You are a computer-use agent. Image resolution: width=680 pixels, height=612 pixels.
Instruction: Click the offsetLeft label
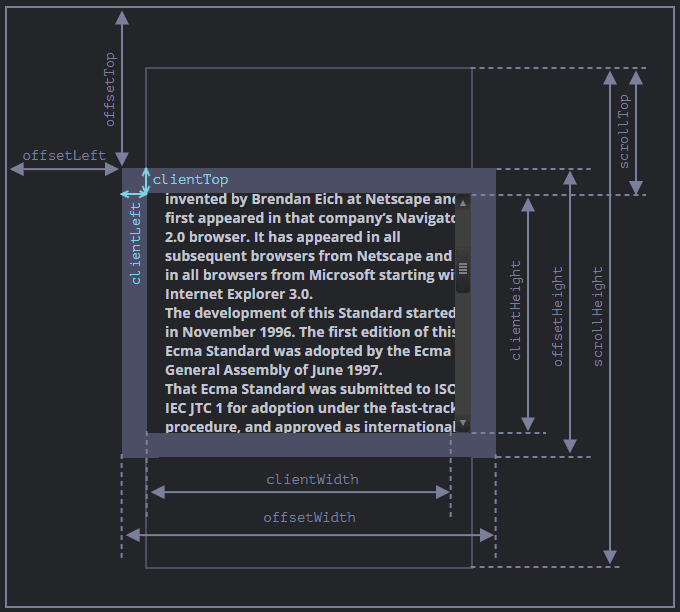(x=64, y=155)
